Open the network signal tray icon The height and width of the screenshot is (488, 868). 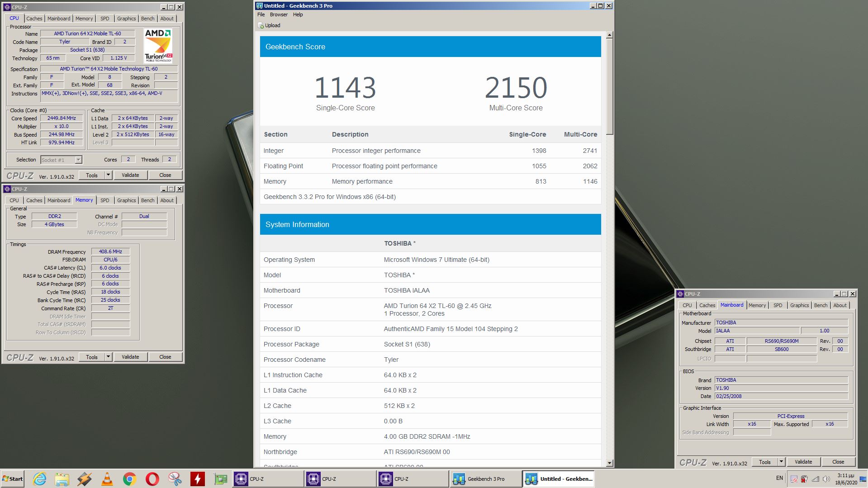pos(816,479)
